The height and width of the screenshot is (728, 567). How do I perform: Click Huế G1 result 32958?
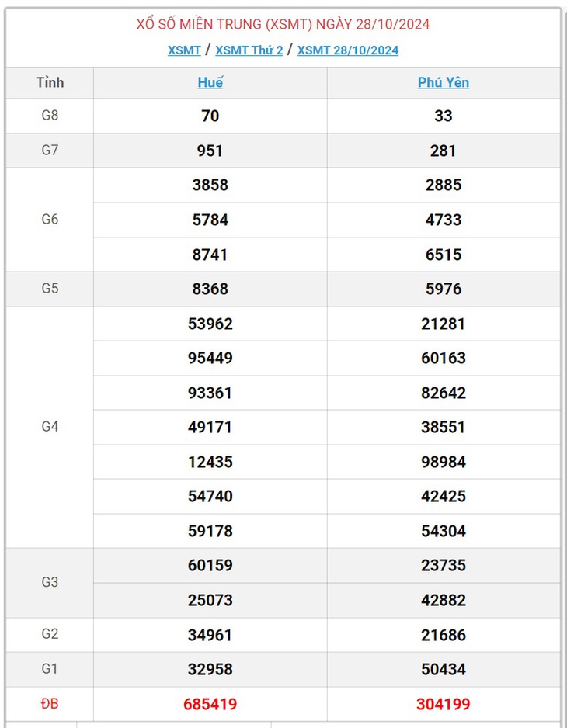tap(210, 669)
